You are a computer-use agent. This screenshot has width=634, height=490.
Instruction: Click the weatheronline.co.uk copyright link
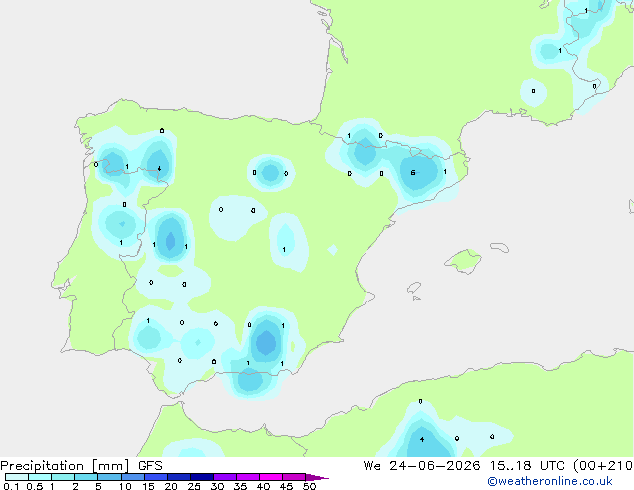tap(549, 481)
